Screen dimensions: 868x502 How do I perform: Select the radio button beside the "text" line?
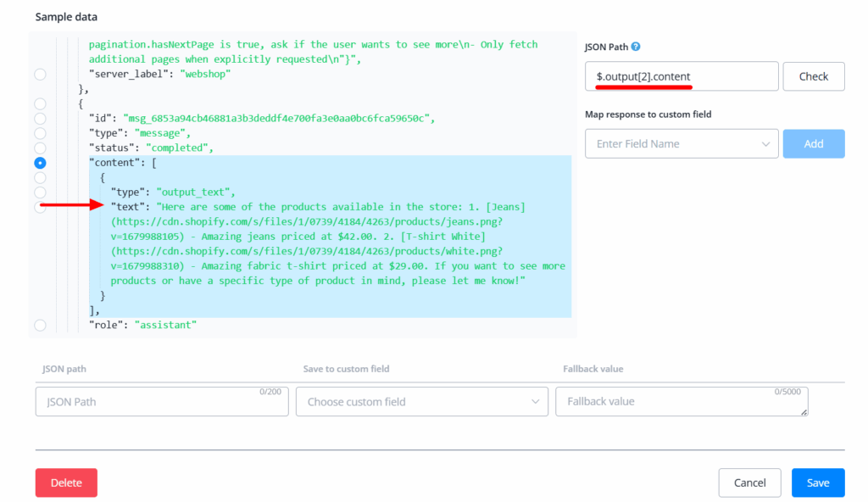40,206
